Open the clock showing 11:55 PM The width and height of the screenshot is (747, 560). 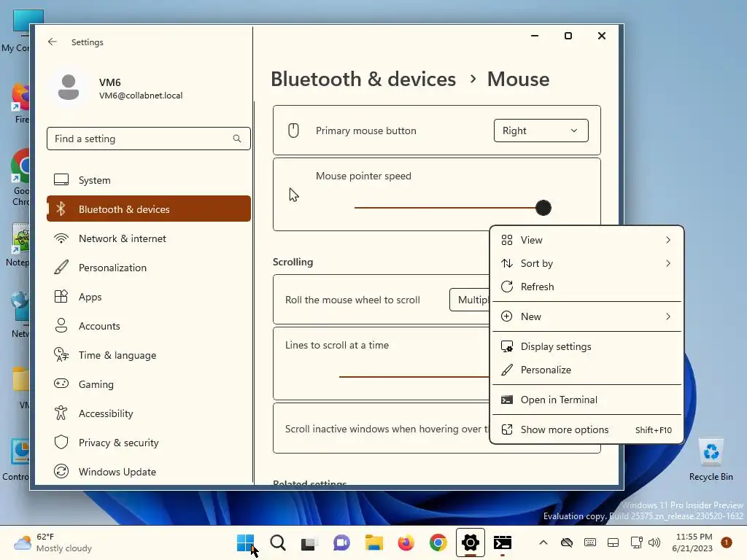(x=692, y=542)
